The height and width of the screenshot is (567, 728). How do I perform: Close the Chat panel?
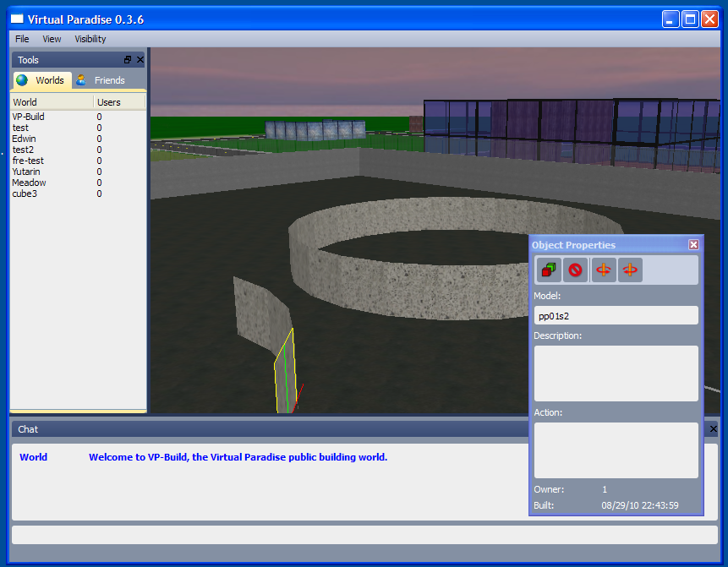[714, 429]
